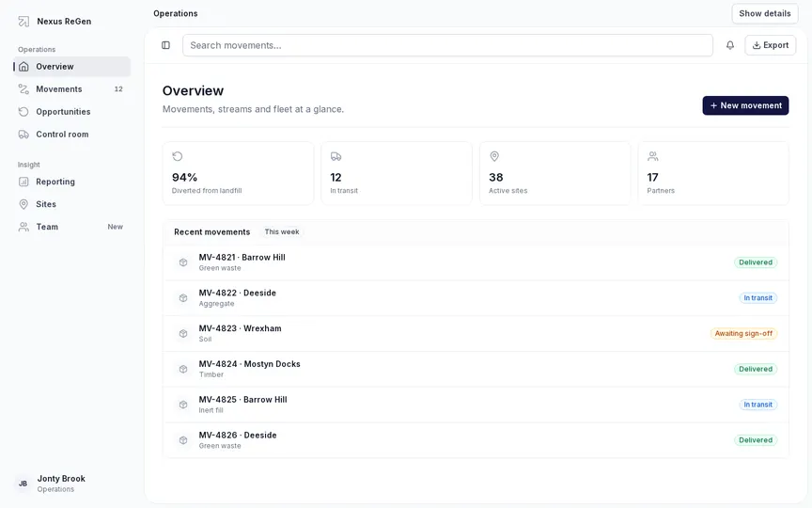Image resolution: width=812 pixels, height=508 pixels.
Task: Click In transit badge on MV-4825
Action: pos(757,405)
